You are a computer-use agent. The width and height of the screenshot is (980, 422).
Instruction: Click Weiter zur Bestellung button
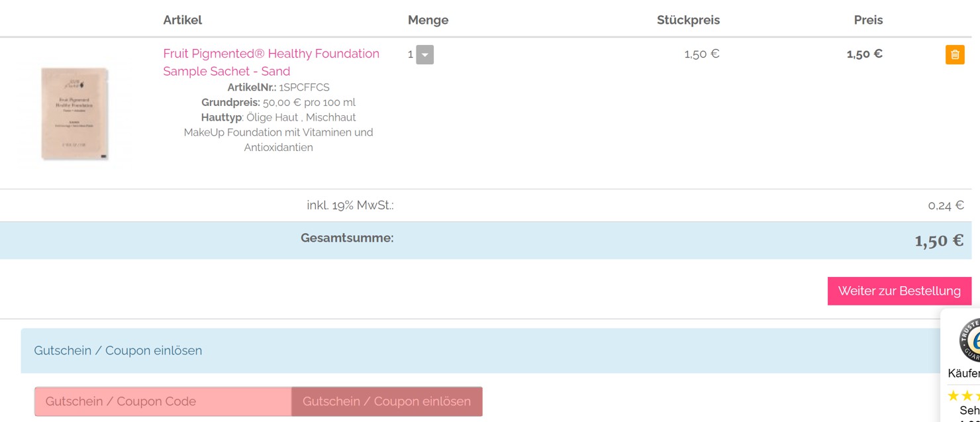point(899,291)
